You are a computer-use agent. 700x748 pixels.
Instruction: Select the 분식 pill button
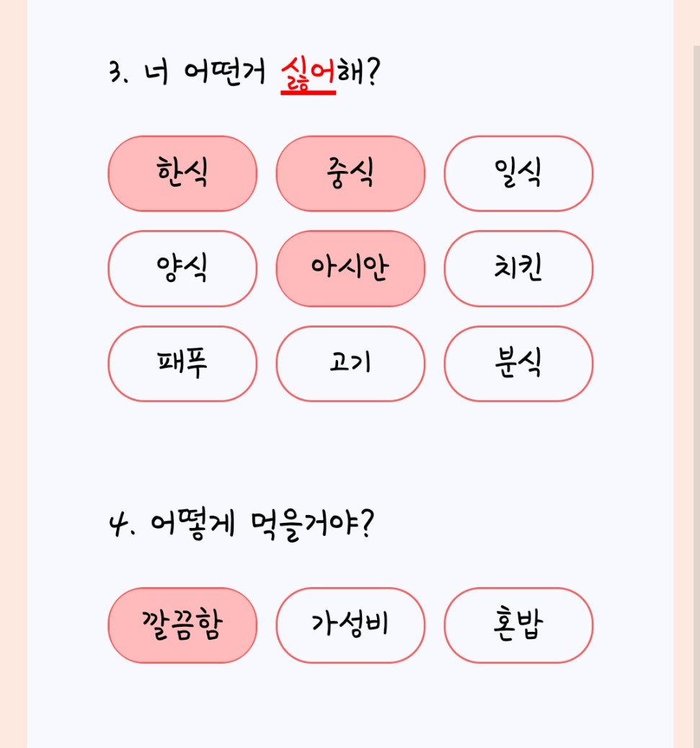point(518,364)
